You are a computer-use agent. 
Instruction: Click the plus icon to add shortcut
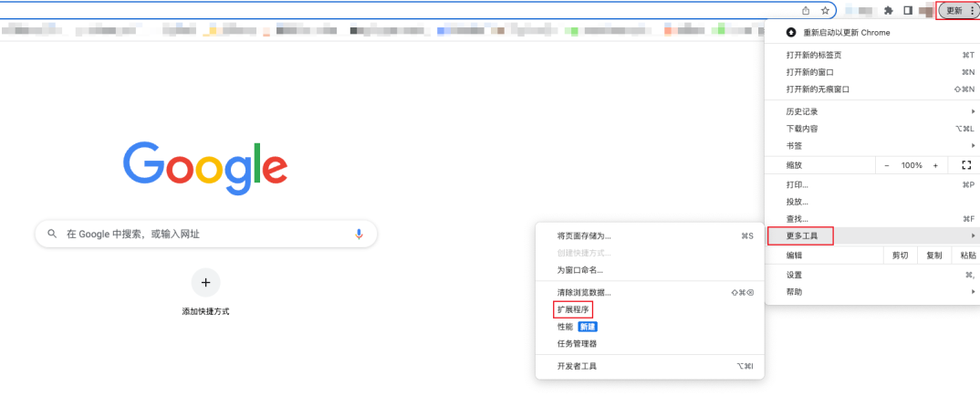click(205, 283)
